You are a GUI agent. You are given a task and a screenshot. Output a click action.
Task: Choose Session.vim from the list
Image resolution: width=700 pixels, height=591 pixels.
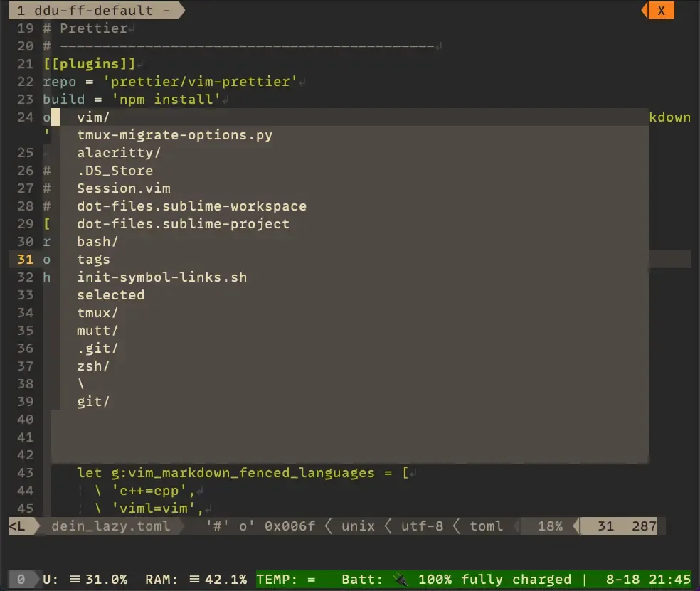123,188
